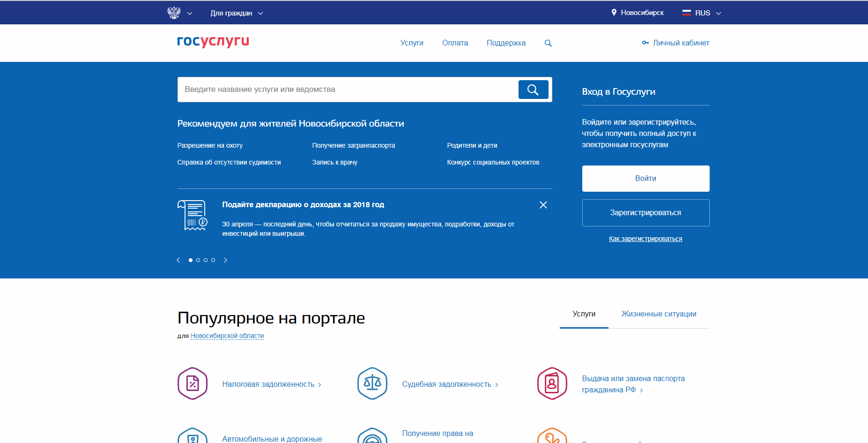868x443 pixels.
Task: Click the Russian coat of arms emblem
Action: coord(174,13)
